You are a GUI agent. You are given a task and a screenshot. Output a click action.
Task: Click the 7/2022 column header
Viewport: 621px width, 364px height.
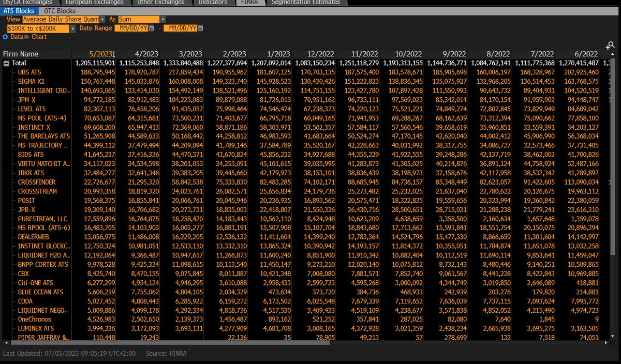point(534,54)
